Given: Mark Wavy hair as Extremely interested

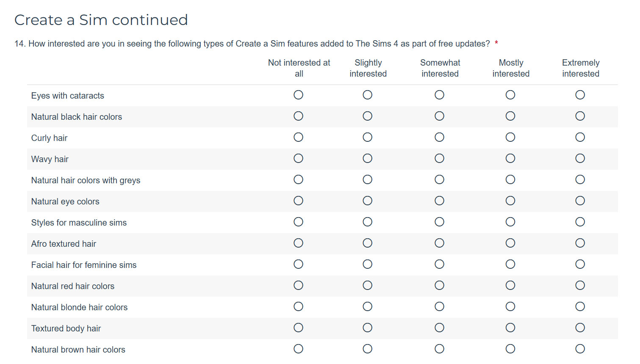Looking at the screenshot, I should [580, 158].
